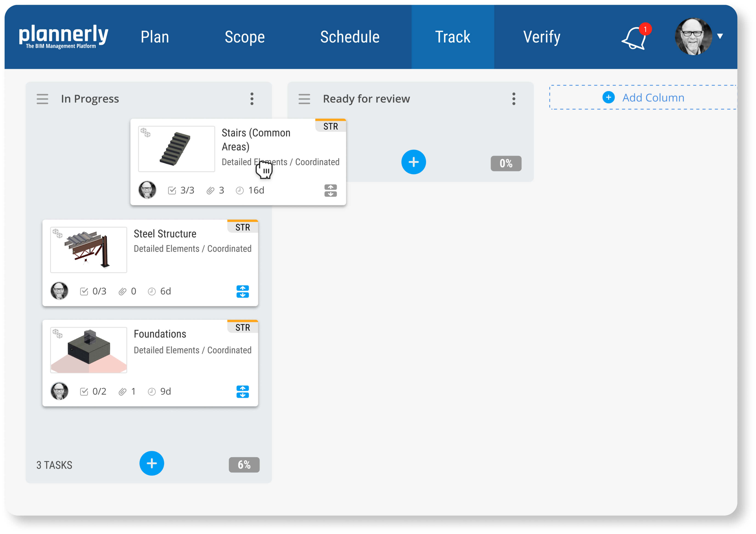The width and height of the screenshot is (756, 534).
Task: Click the 3/3 checklist icon on Stairs card
Action: pyautogui.click(x=172, y=190)
